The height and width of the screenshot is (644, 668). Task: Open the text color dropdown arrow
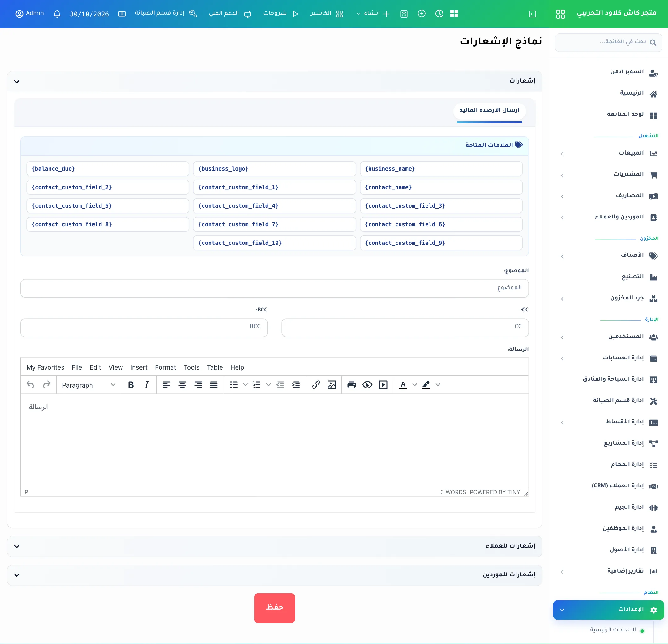(415, 385)
